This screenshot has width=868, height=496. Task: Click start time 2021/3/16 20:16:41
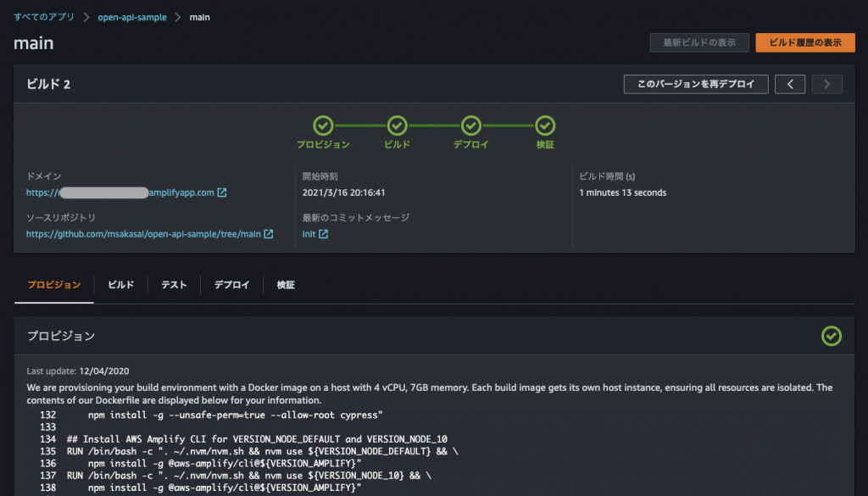[344, 192]
